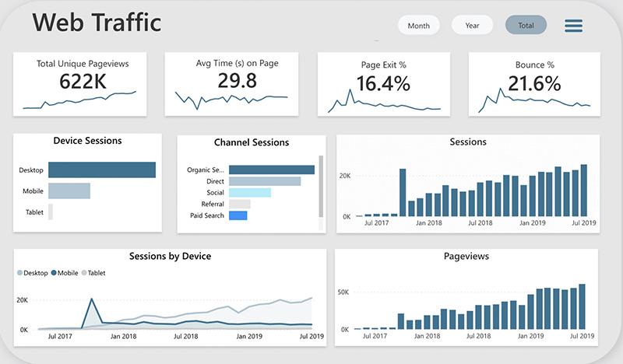Click the Organic Se... bar in Channel Sessions

coord(272,170)
